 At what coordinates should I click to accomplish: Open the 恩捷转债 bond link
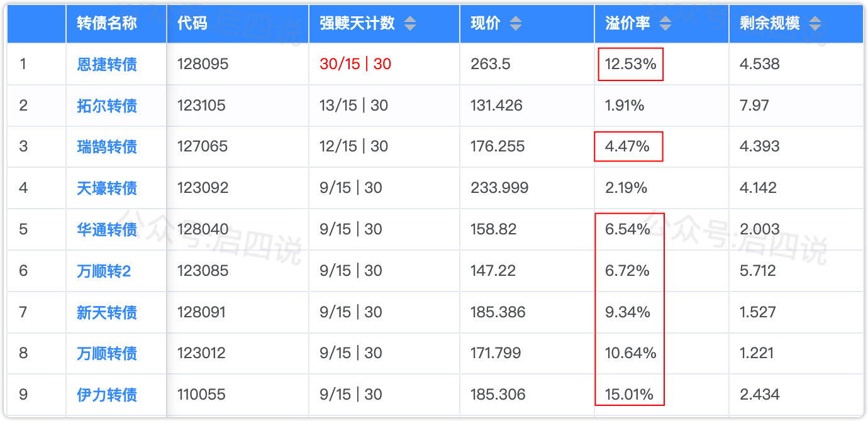tap(107, 64)
